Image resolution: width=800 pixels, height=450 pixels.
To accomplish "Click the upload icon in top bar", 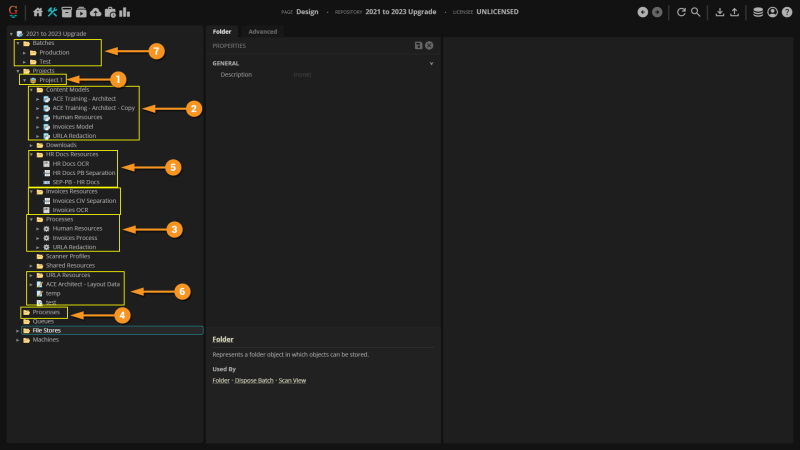I will pos(735,12).
